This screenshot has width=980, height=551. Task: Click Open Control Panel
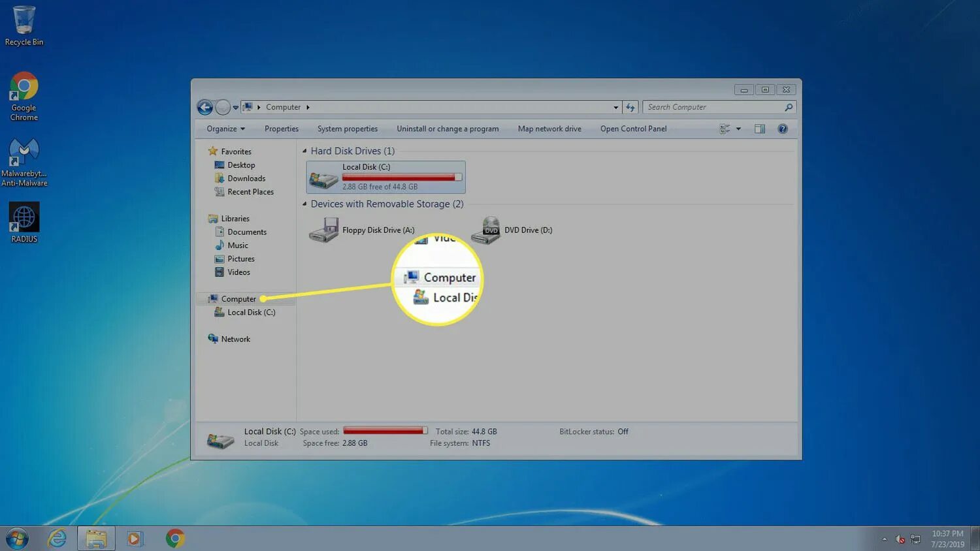(634, 129)
